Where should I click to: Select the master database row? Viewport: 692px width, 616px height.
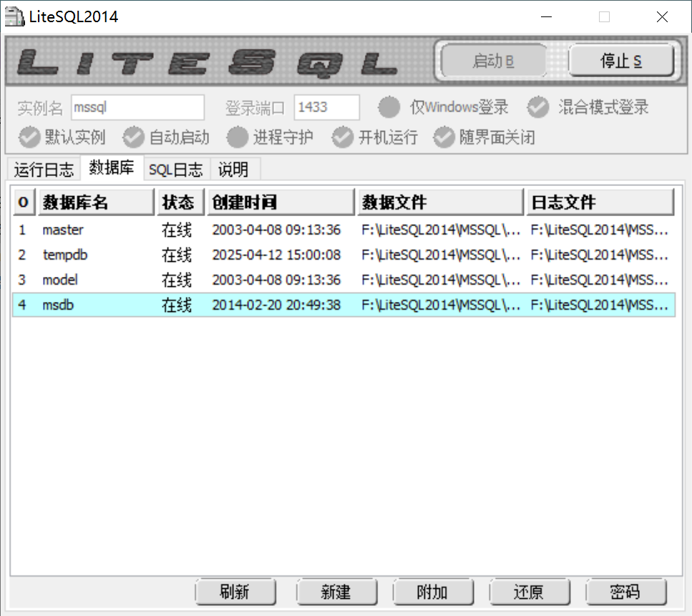[63, 230]
